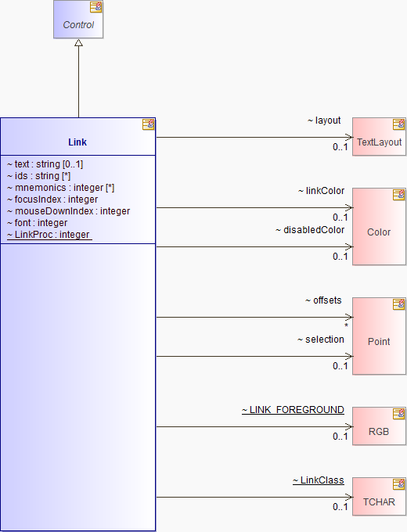The height and width of the screenshot is (532, 407).
Task: Select the Control class name
Action: [78, 25]
